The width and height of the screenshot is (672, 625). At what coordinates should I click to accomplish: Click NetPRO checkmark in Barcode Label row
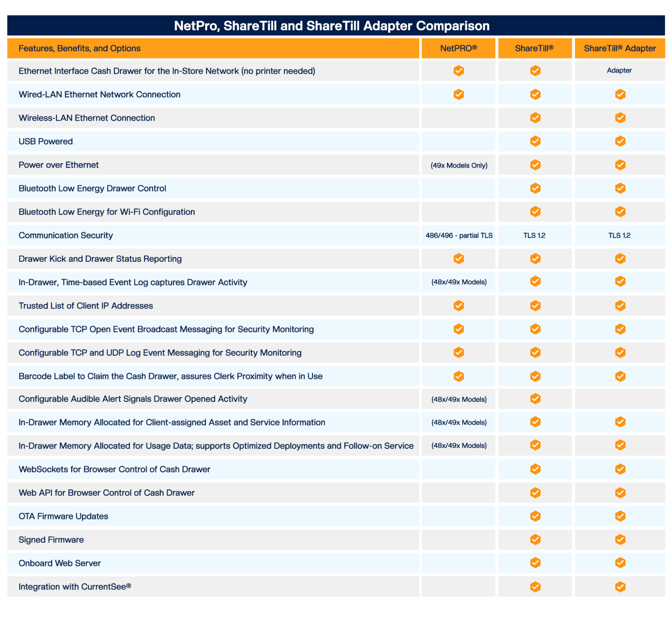click(x=458, y=376)
